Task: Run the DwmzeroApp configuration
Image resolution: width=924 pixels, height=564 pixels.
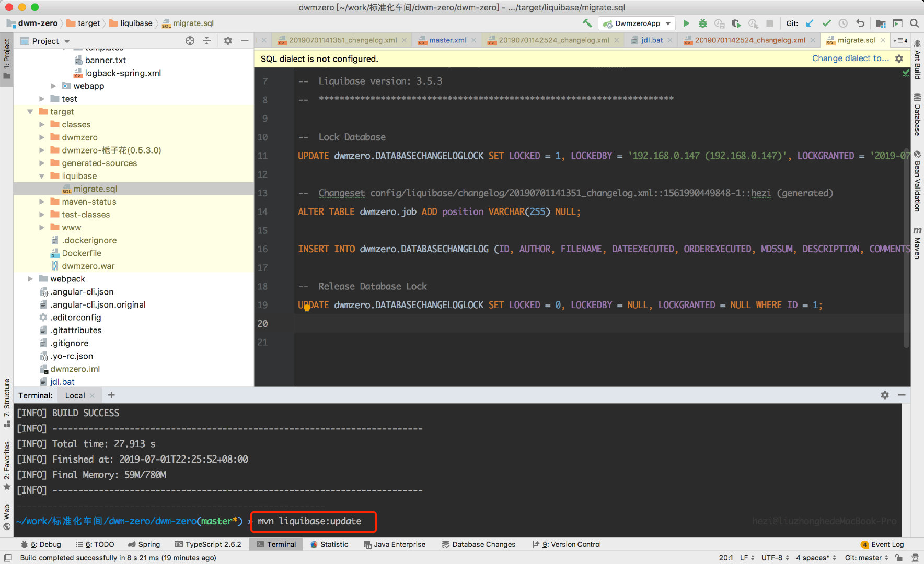Action: coord(686,23)
